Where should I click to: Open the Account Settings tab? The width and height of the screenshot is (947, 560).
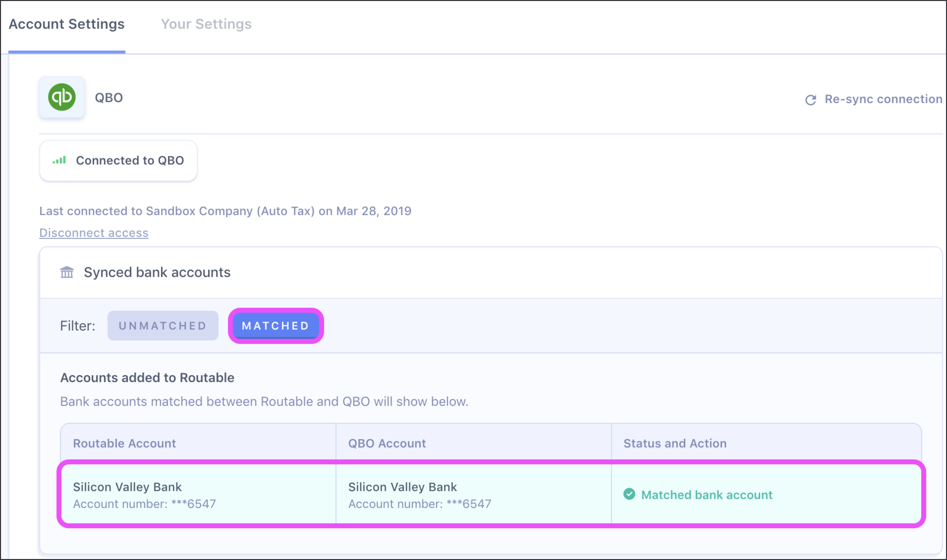pyautogui.click(x=66, y=24)
